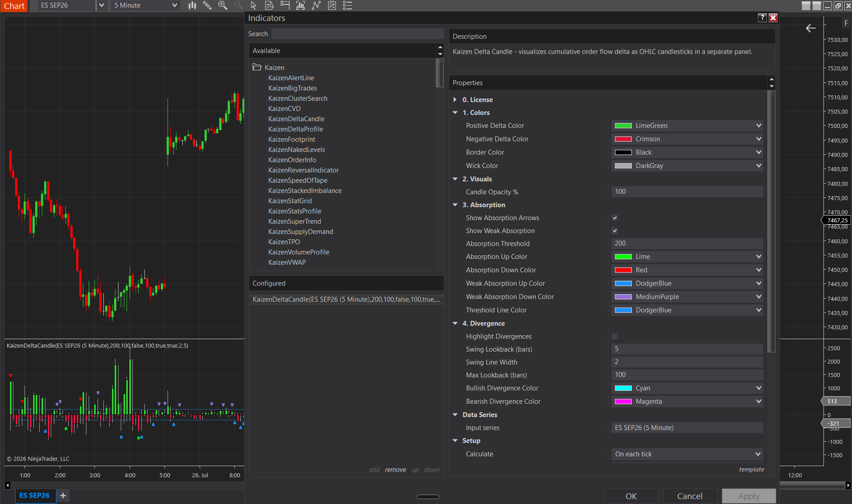Select KaizenVolumeProfile in the Available list
The width and height of the screenshot is (852, 504).
tap(299, 252)
